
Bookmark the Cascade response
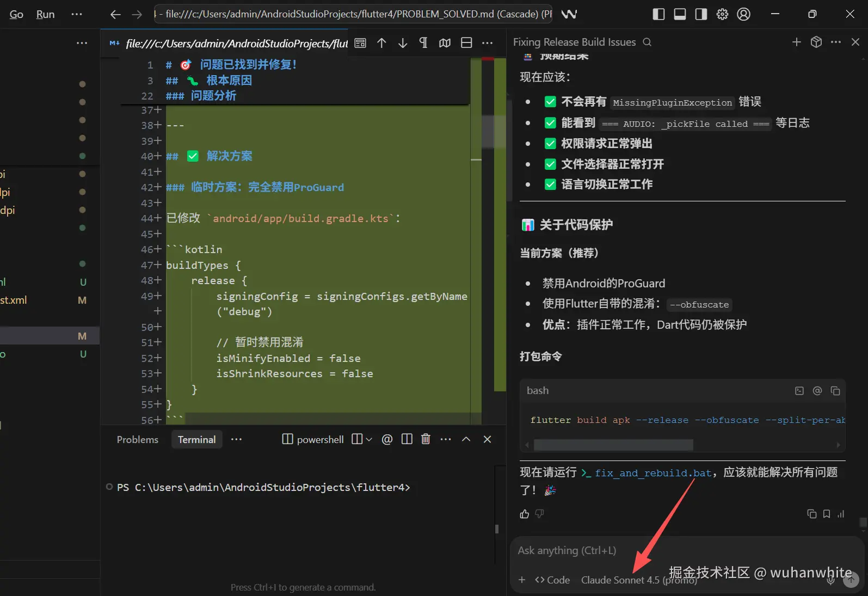[x=826, y=514]
